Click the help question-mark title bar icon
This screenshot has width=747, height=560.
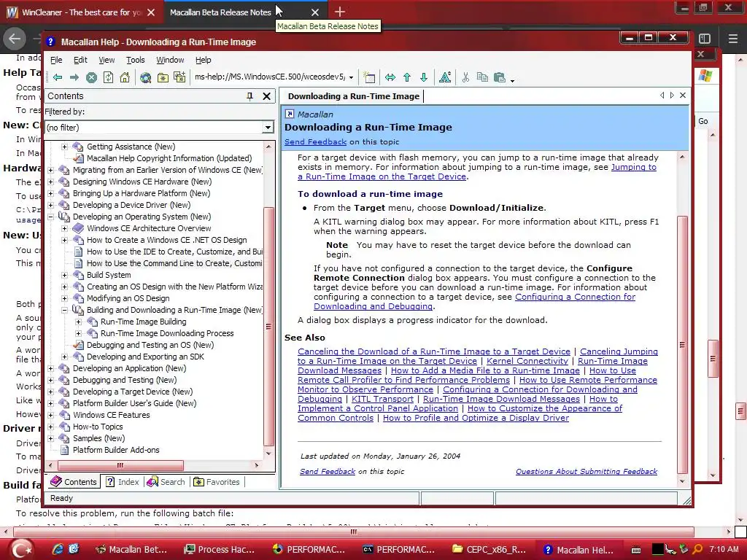[51, 42]
